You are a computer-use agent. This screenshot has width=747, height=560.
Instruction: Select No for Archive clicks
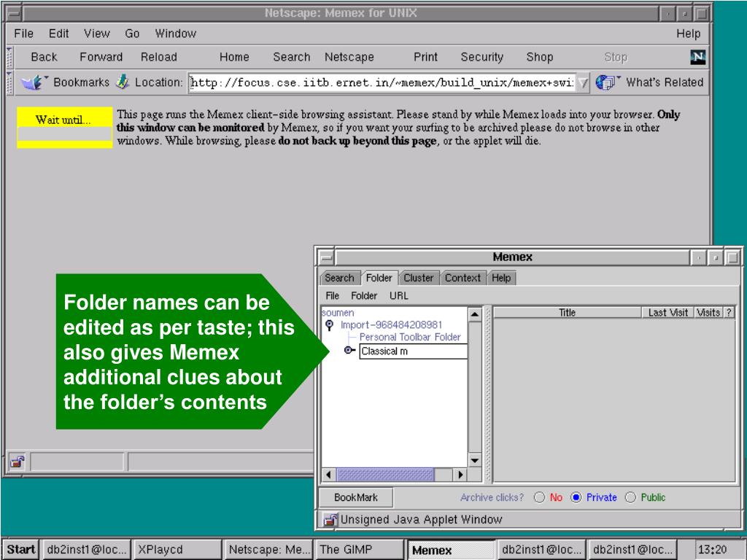(539, 497)
